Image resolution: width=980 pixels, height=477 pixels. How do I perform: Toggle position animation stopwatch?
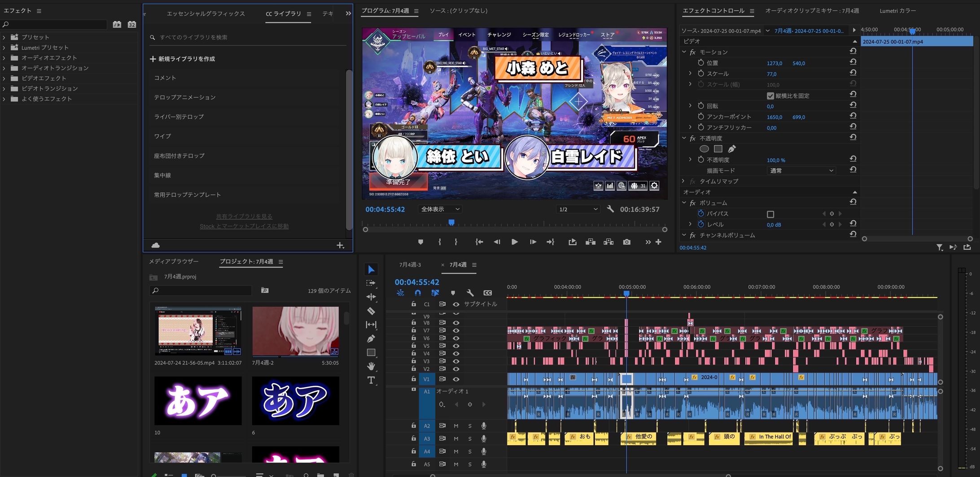701,63
